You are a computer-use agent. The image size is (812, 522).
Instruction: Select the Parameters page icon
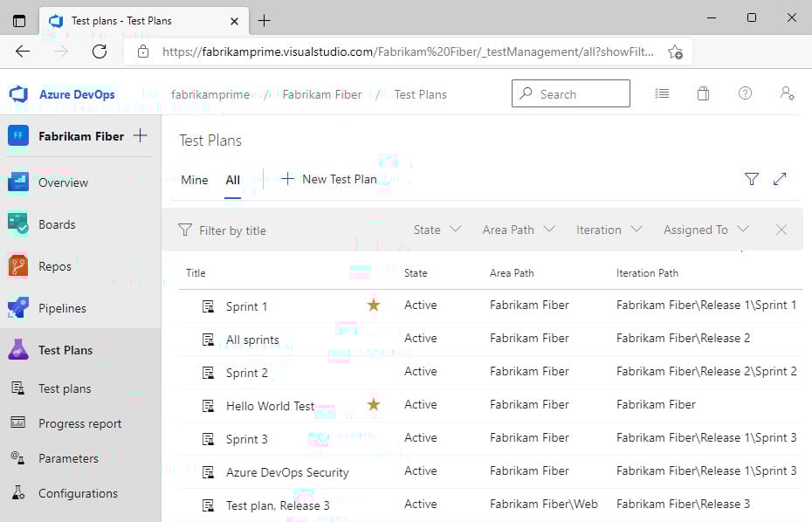[x=16, y=458]
